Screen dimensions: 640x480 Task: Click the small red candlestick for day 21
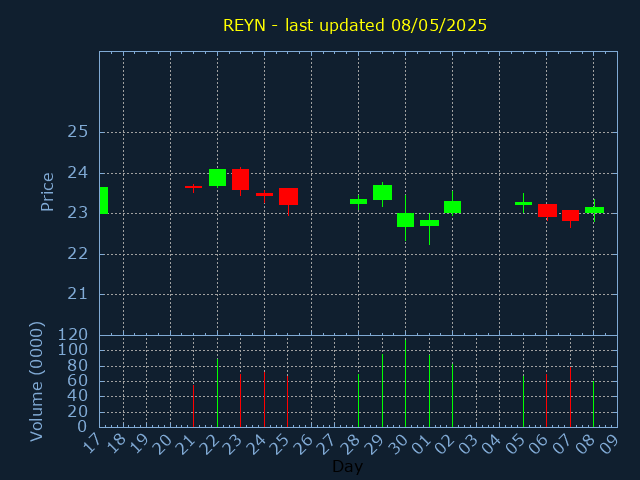coord(193,187)
